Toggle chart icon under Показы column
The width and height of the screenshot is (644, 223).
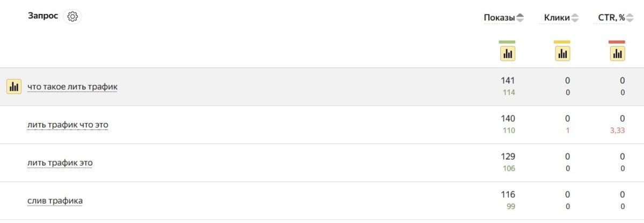click(x=507, y=54)
